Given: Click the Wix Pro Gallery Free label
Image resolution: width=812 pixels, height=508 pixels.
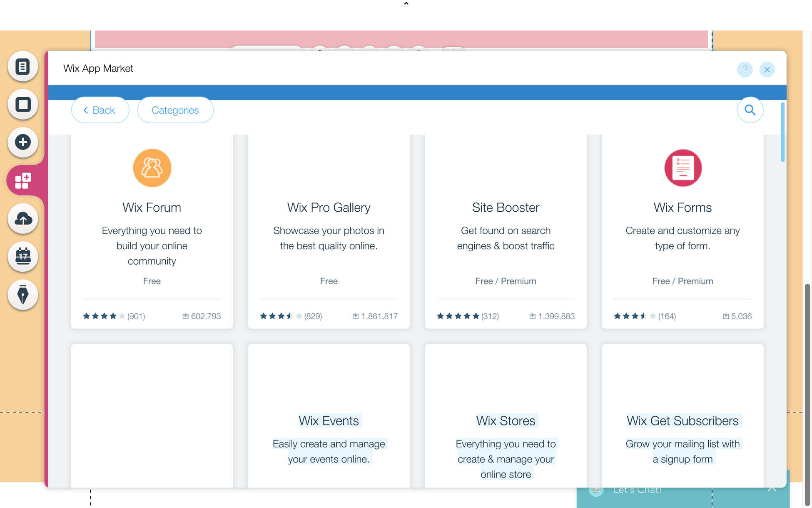Looking at the screenshot, I should coord(329,281).
